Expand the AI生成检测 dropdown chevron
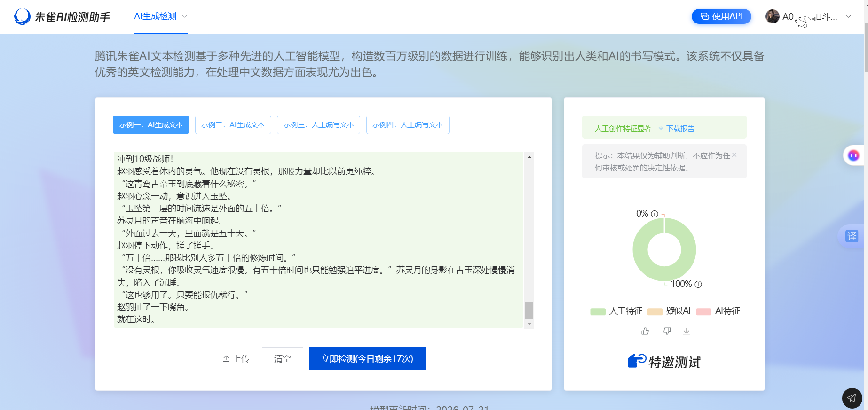 pyautogui.click(x=184, y=16)
